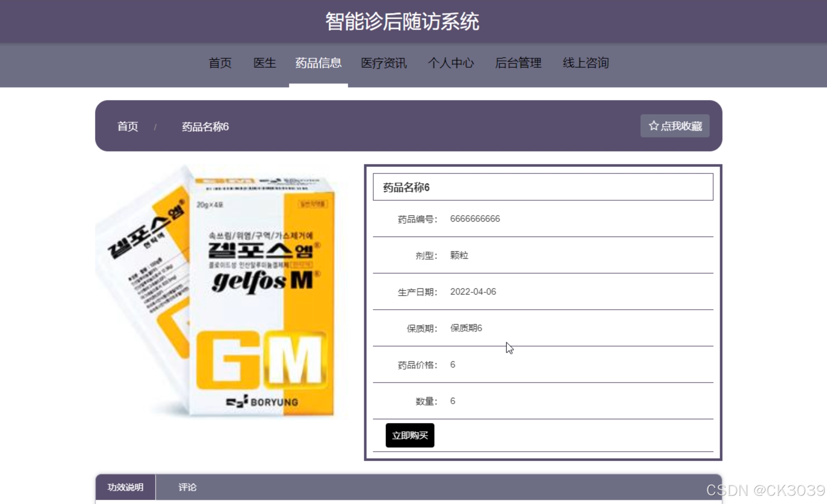Open 后台管理 from the navigation bar
The height and width of the screenshot is (504, 827).
coord(518,63)
